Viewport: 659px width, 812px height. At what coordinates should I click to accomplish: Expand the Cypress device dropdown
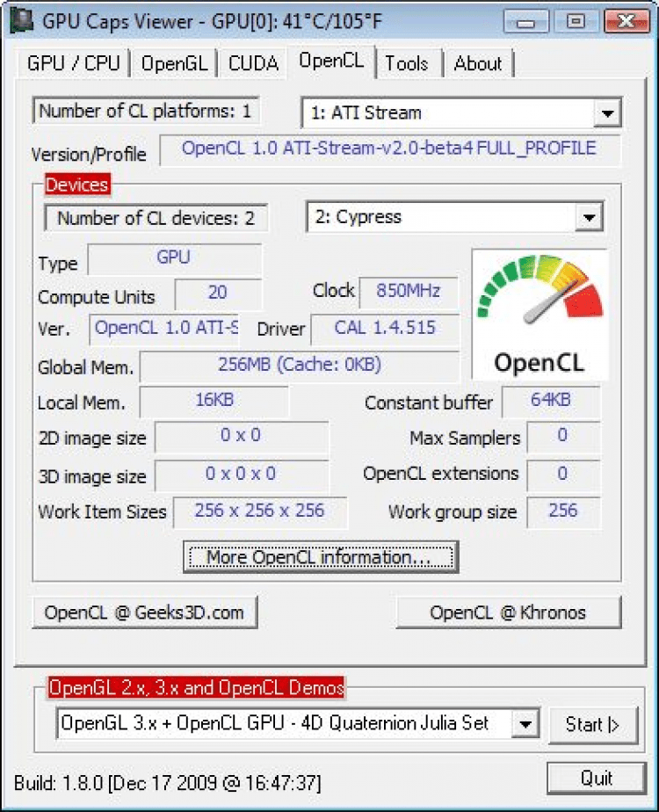589,218
